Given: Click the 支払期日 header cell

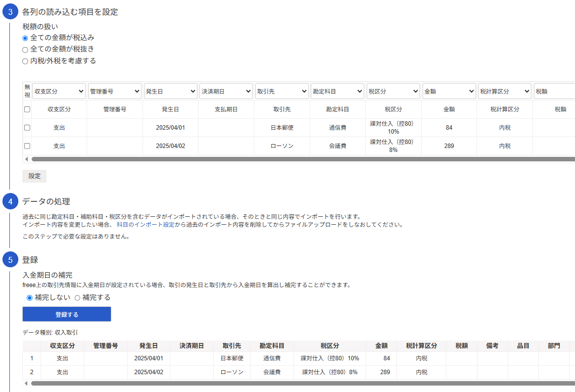Looking at the screenshot, I should 226,109.
